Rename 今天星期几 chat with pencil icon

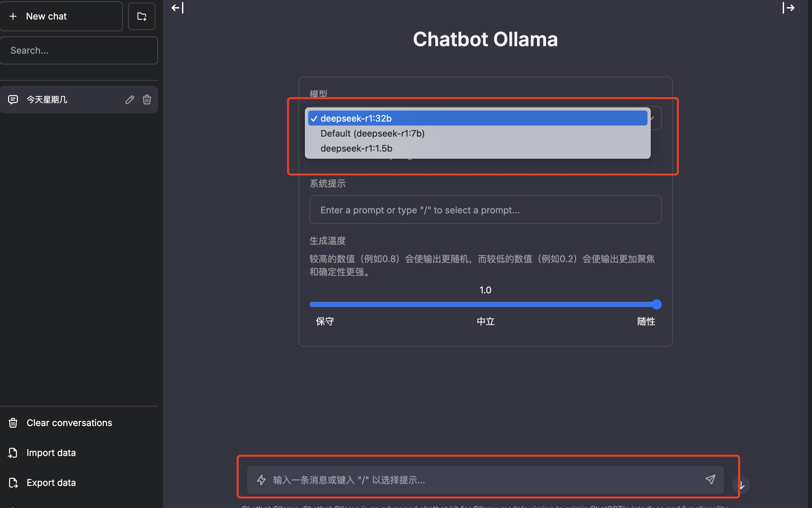[130, 100]
